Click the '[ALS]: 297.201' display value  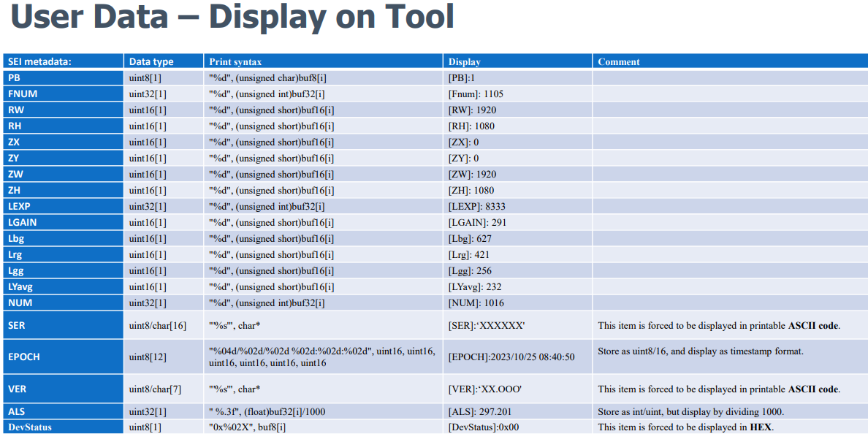point(480,411)
